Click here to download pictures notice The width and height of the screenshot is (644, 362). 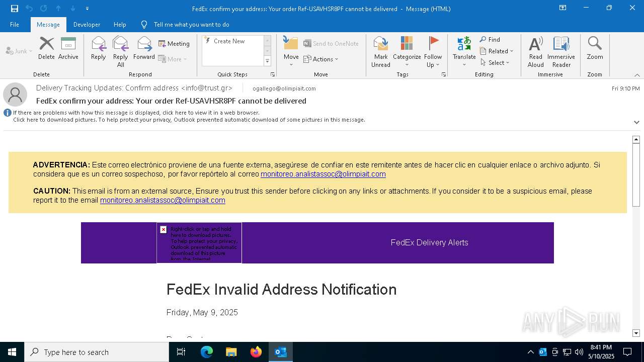189,120
